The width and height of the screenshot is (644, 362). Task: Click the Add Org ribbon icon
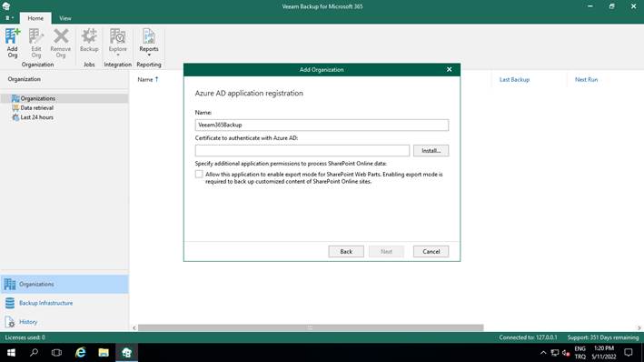pyautogui.click(x=13, y=43)
